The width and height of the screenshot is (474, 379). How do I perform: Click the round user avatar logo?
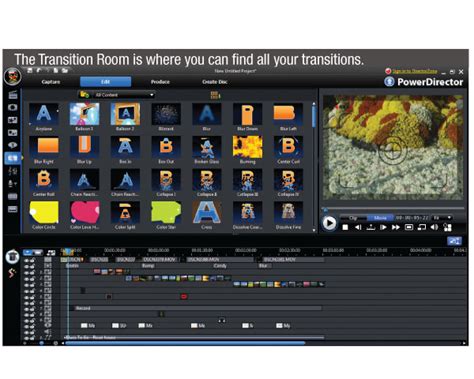click(x=13, y=76)
